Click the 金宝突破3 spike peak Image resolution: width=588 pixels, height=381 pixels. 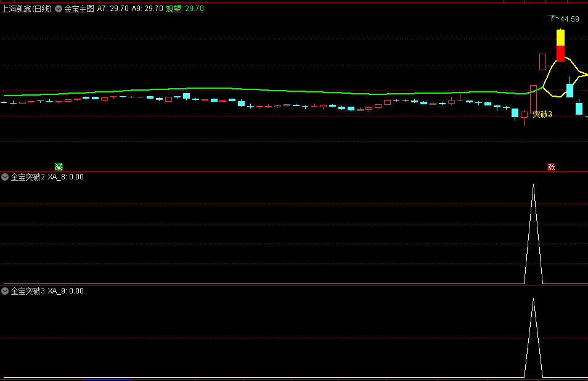pos(533,299)
